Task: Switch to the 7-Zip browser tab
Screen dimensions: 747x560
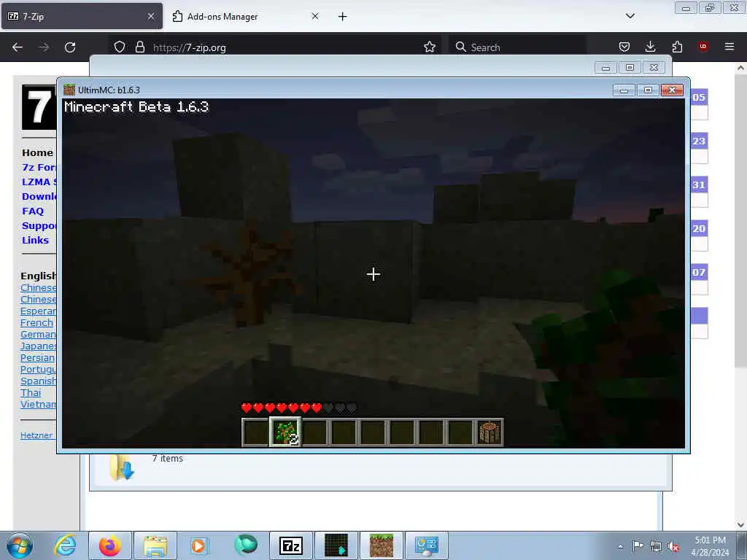Action: coord(82,16)
